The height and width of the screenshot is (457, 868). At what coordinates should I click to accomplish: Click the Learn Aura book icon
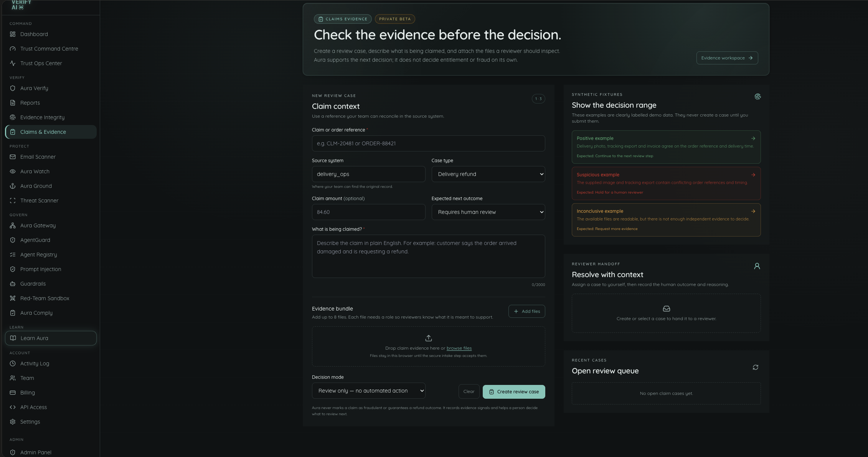click(x=13, y=338)
